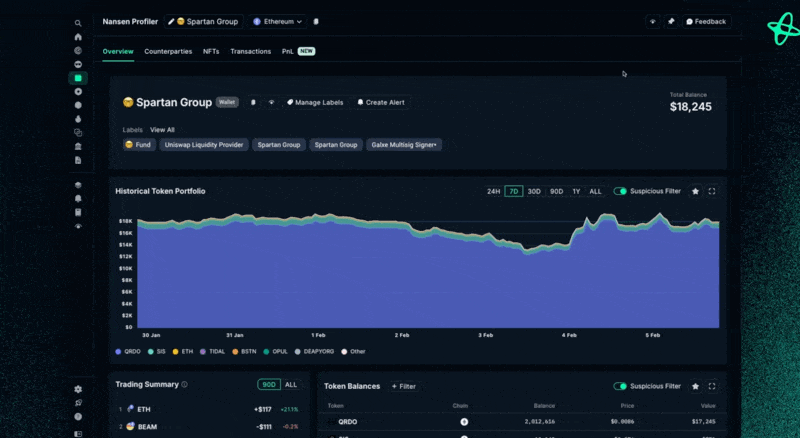Click the Uniswap Liquidity Provider label chip

point(204,145)
